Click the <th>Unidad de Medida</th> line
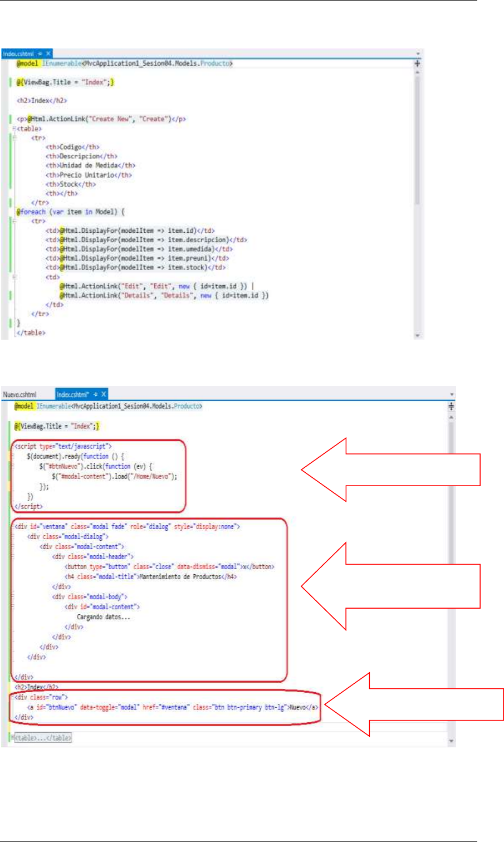This screenshot has width=504, height=842. (90, 165)
